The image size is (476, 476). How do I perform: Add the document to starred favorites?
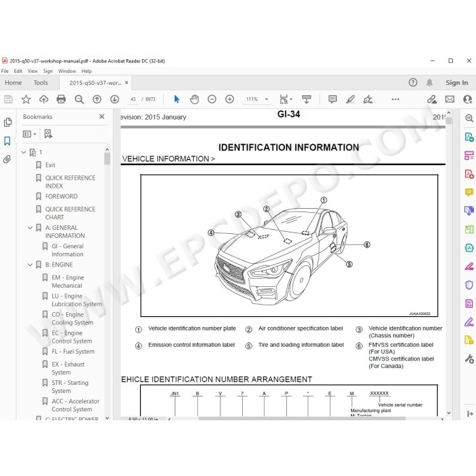(x=26, y=99)
